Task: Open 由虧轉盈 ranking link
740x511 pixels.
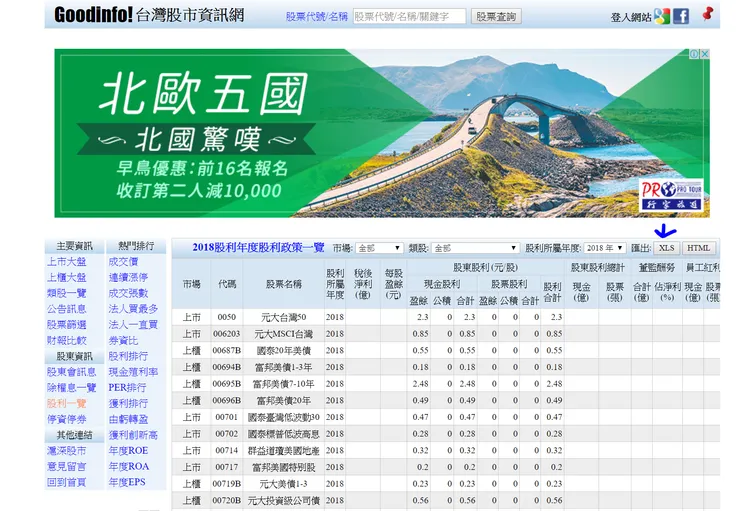Action: [128, 419]
